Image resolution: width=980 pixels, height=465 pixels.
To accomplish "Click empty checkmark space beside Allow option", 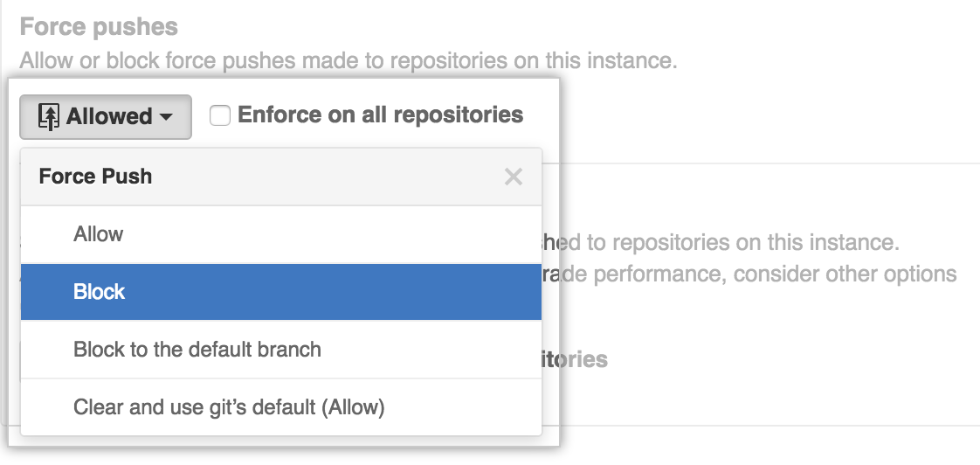I will pyautogui.click(x=49, y=235).
